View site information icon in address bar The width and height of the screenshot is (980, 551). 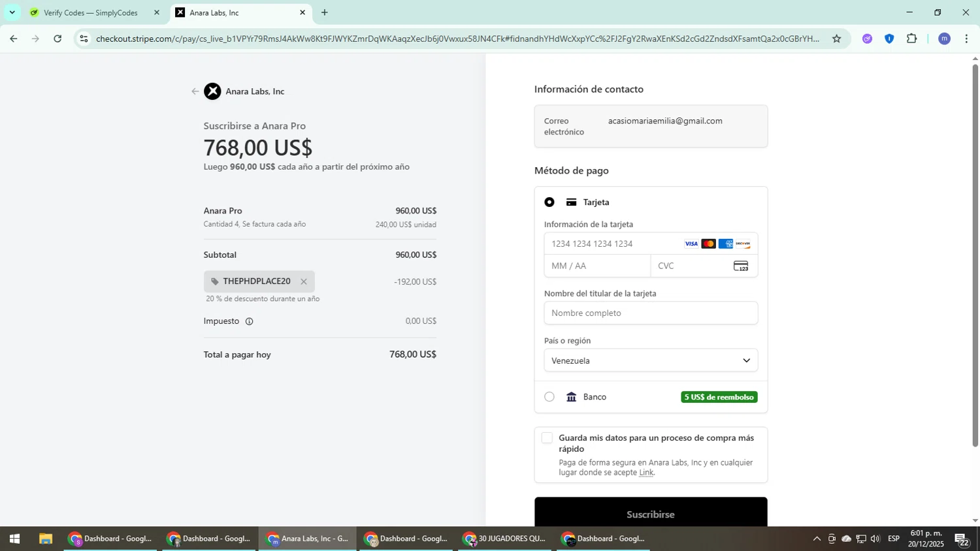(x=84, y=39)
